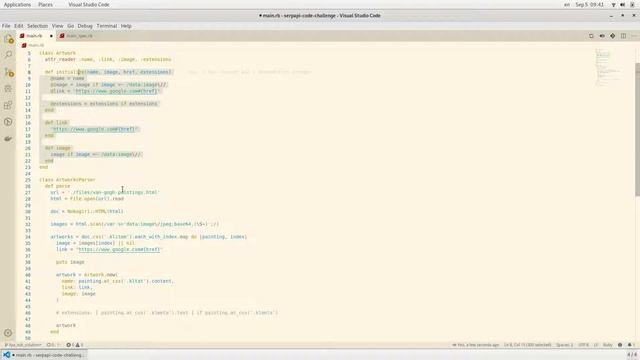Open the Extensions view
640x360 pixels.
point(8,105)
